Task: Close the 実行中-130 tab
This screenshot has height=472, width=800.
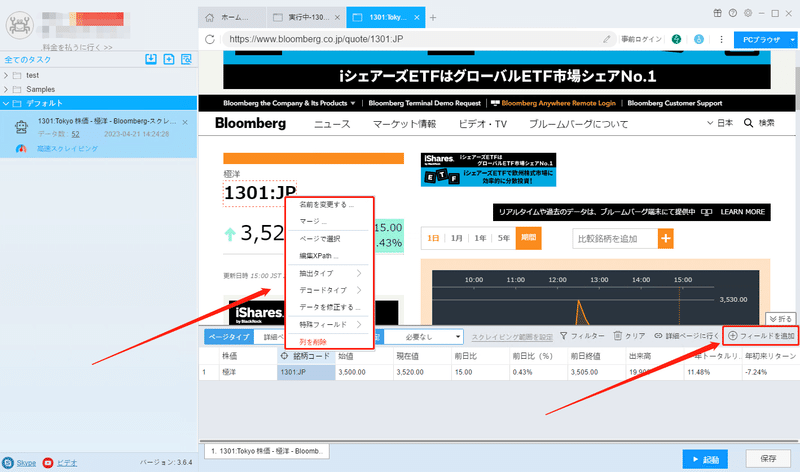Action: tap(337, 17)
